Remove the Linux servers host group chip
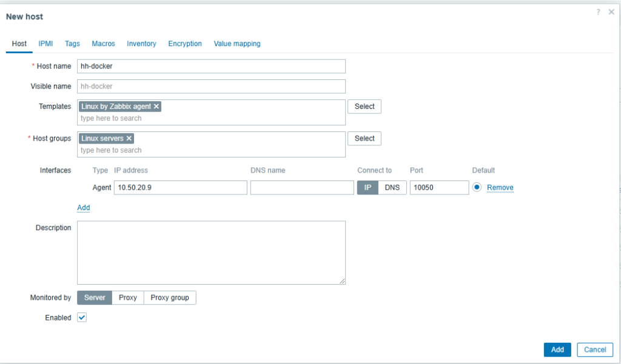Screen dimensions: 621x364 point(129,138)
